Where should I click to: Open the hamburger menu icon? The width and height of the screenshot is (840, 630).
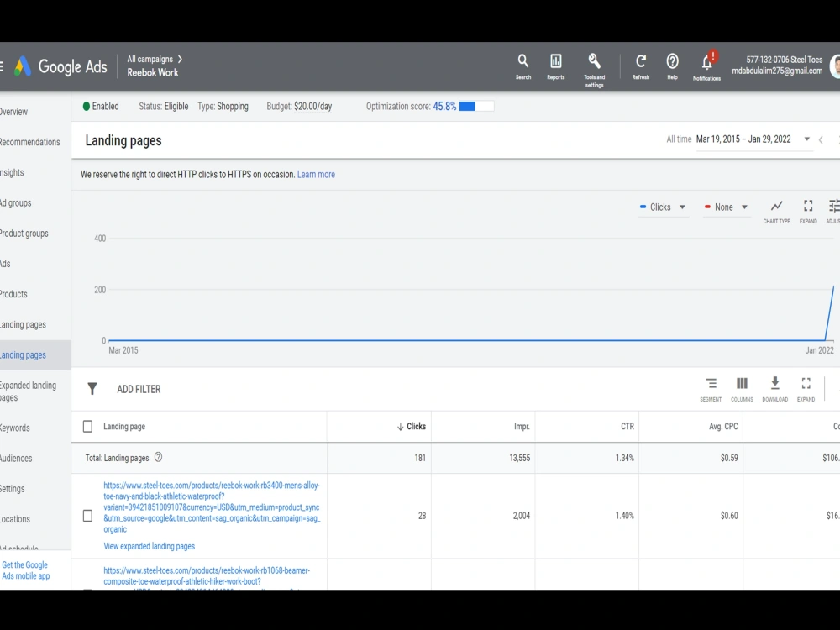click(2, 66)
